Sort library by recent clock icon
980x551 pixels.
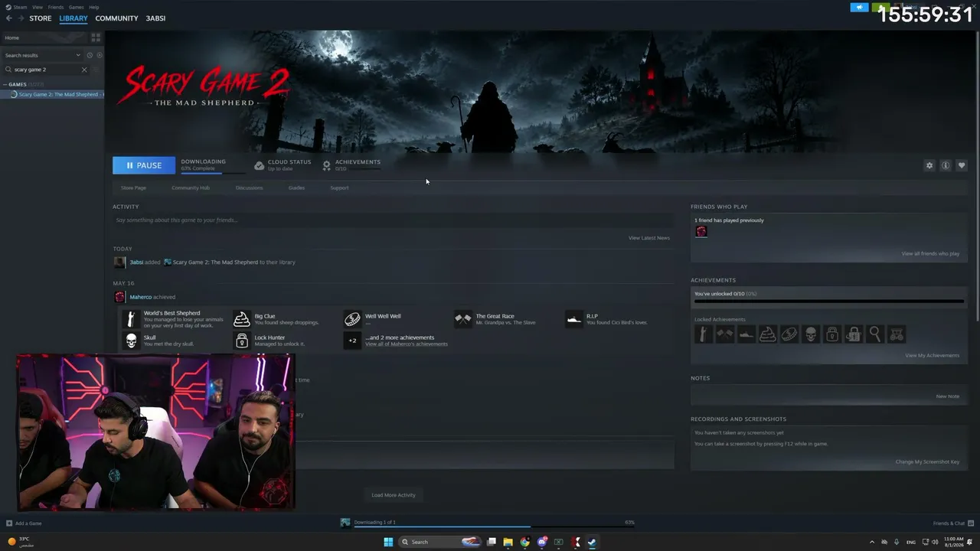click(x=90, y=55)
